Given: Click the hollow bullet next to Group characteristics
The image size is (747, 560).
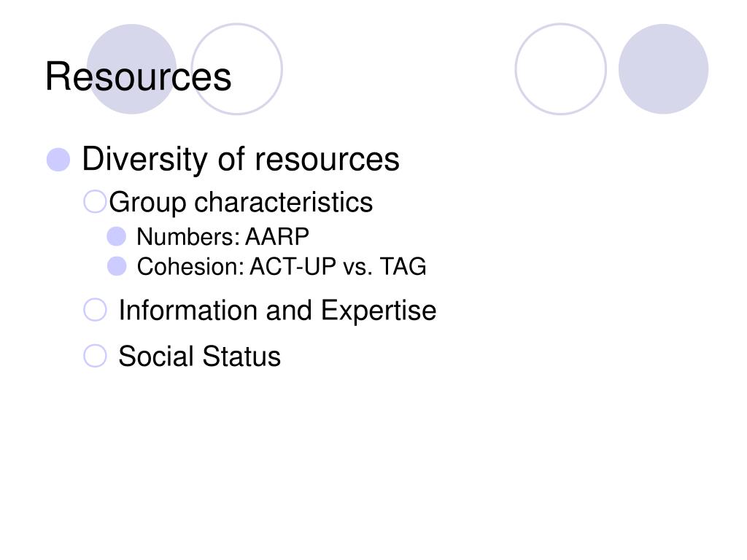Looking at the screenshot, I should tap(94, 201).
